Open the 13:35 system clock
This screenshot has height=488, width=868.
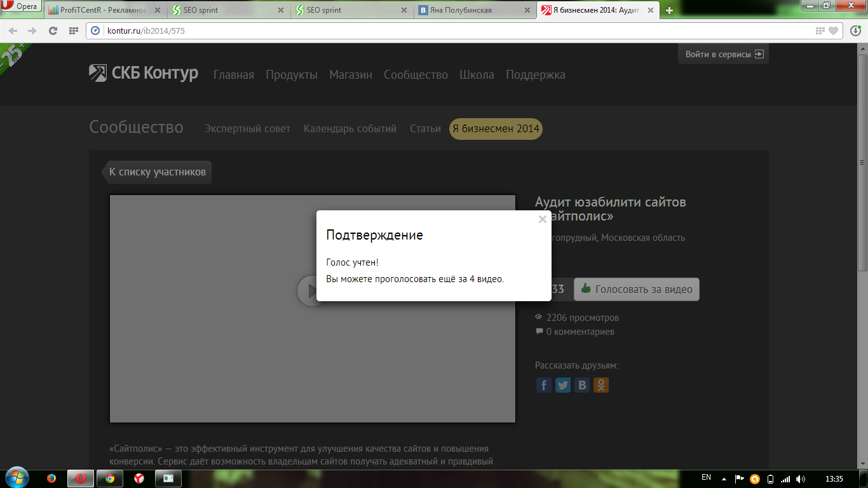[834, 478]
